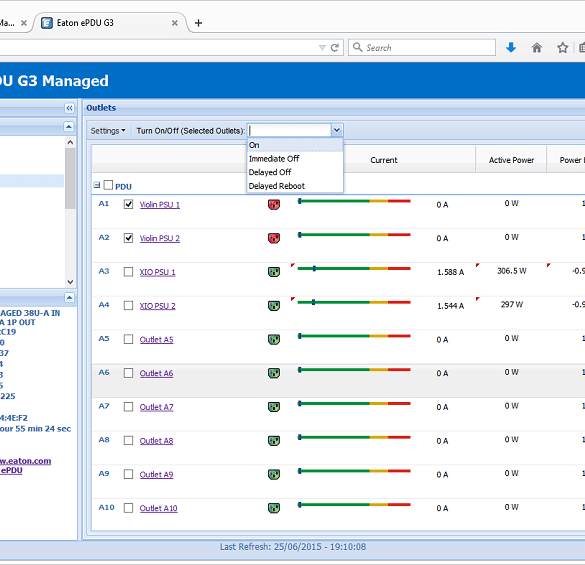Click the left panel scrollbar up arrow
The width and height of the screenshot is (585, 565).
point(70,142)
